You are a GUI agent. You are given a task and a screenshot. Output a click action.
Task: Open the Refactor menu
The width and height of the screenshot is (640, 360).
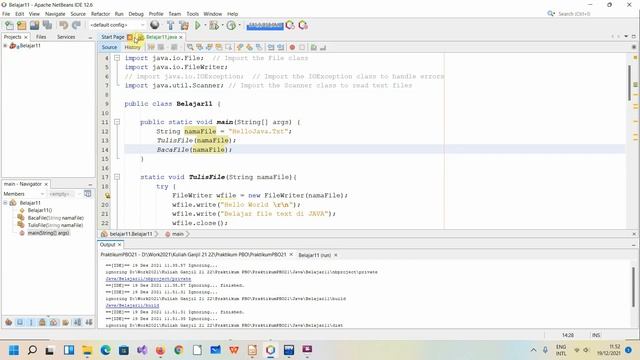pyautogui.click(x=100, y=14)
